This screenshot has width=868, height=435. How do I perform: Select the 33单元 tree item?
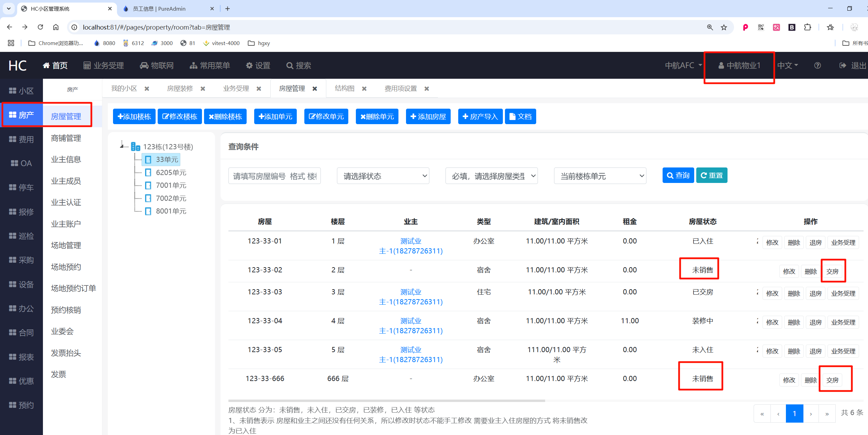click(161, 160)
